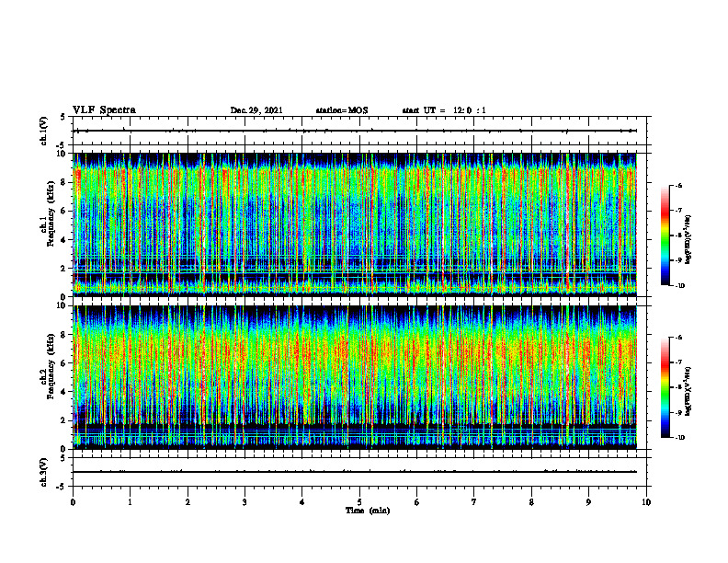Click the "-6" label on ch.2 color bar

pos(678,338)
